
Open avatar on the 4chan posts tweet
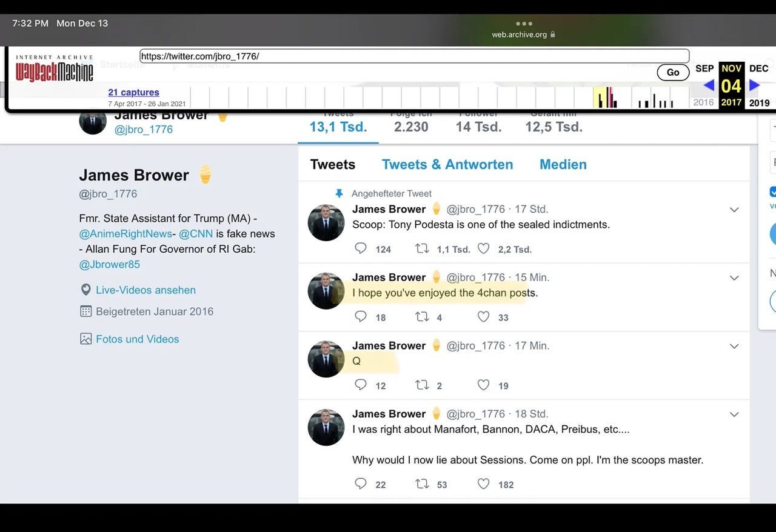[x=326, y=291]
